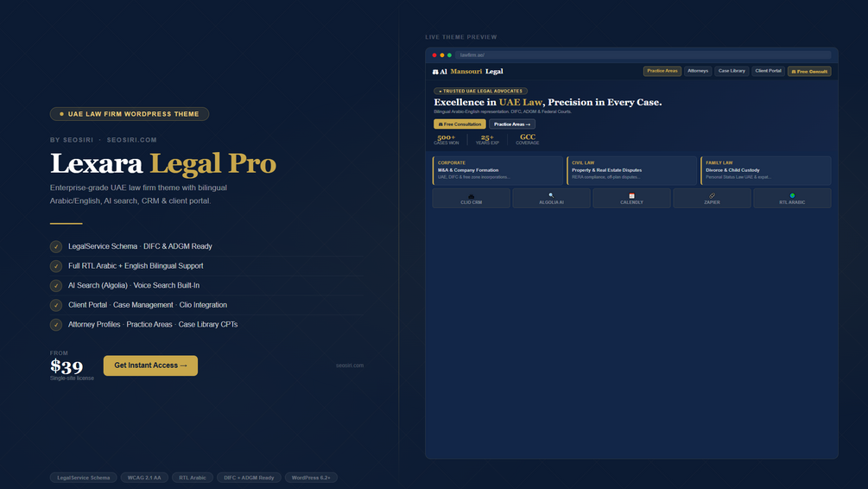868x489 pixels.
Task: Click the Lexara Legal Pro title
Action: click(x=163, y=163)
